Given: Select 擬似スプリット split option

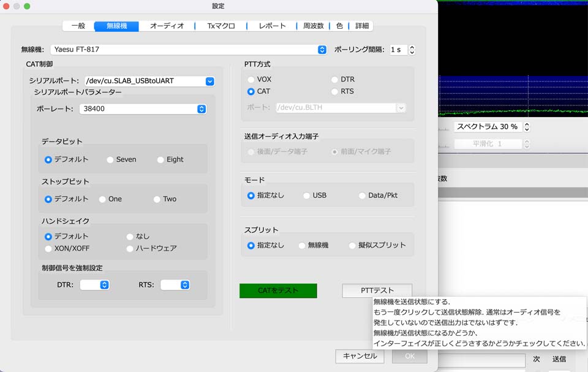Looking at the screenshot, I should (352, 245).
